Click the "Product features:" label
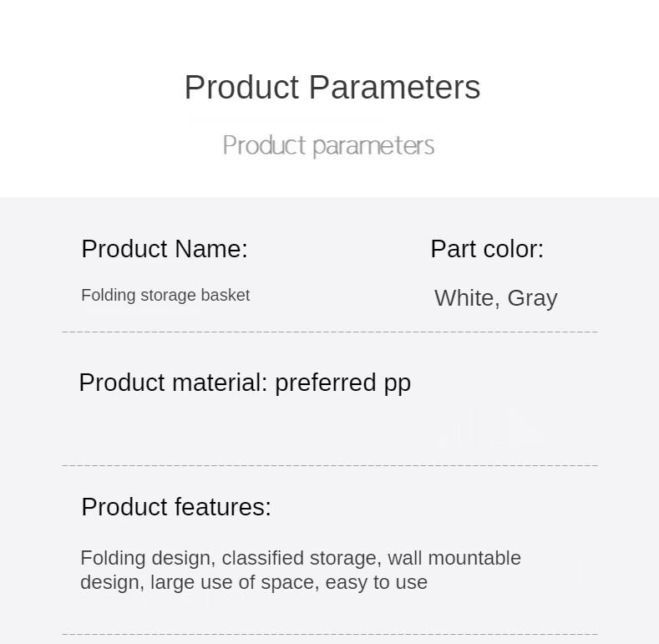This screenshot has height=644, width=659. tap(176, 507)
